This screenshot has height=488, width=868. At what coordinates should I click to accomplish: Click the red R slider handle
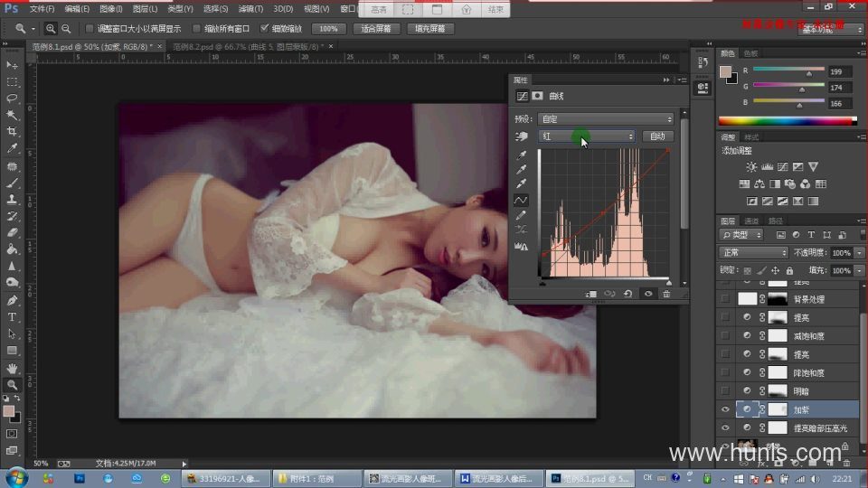coord(808,73)
